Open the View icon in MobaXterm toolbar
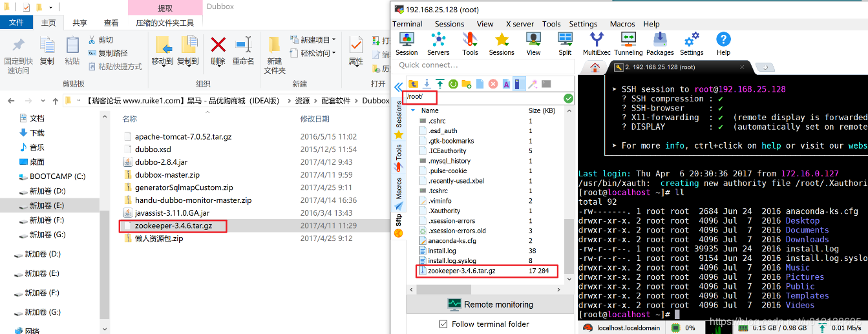The image size is (868, 334). click(533, 44)
